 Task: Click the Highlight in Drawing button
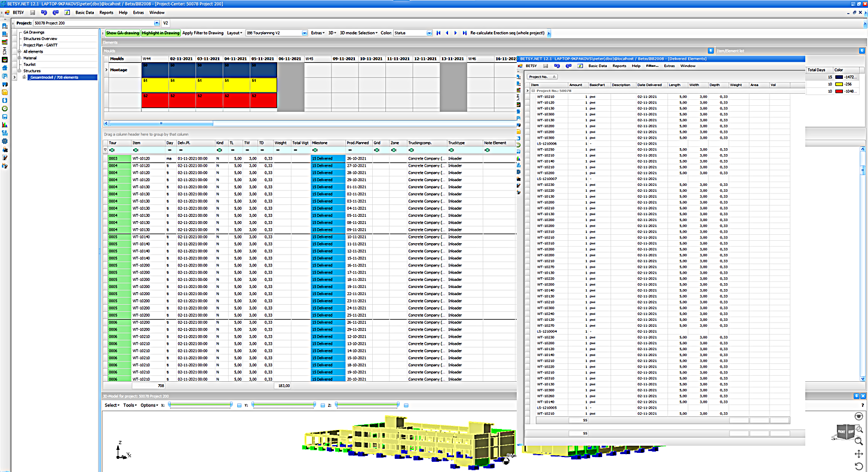coord(160,33)
